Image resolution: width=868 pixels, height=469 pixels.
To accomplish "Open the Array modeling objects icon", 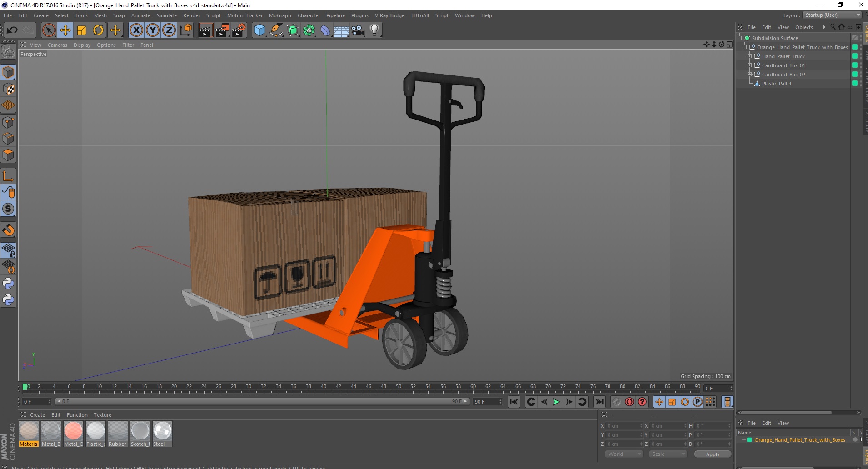I will (309, 30).
